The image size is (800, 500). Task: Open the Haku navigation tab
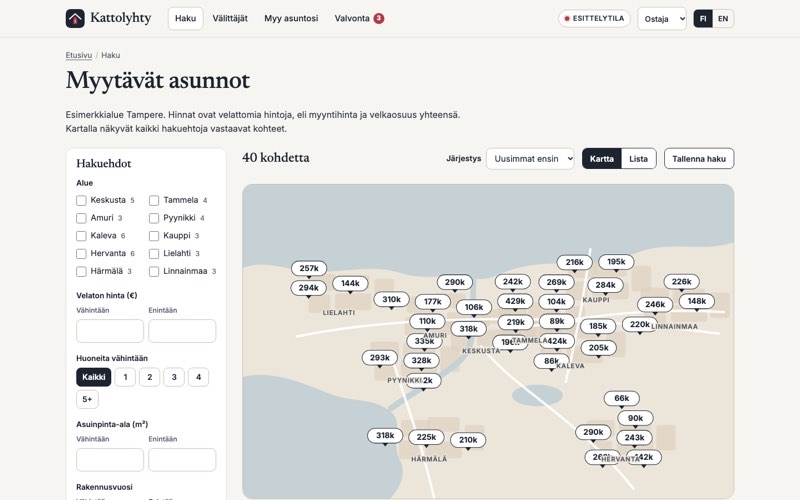tap(185, 18)
